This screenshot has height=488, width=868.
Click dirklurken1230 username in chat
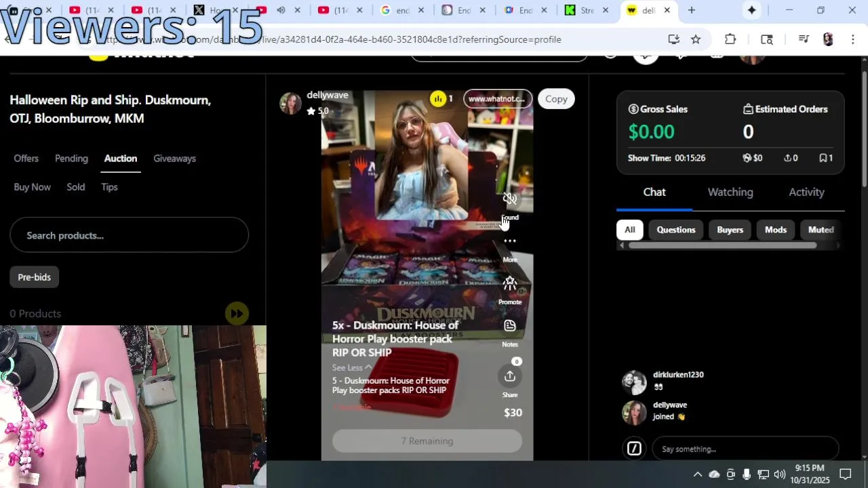pos(678,375)
